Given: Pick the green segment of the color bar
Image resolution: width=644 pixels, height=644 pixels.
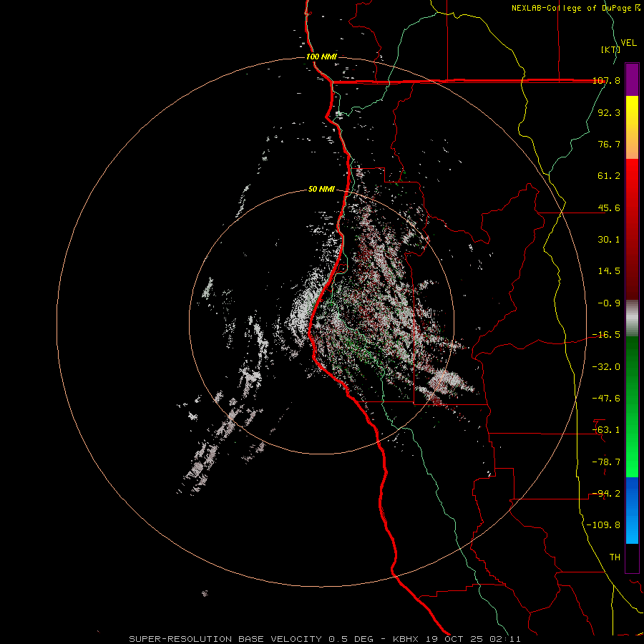Looking at the screenshot, I should tap(632, 406).
